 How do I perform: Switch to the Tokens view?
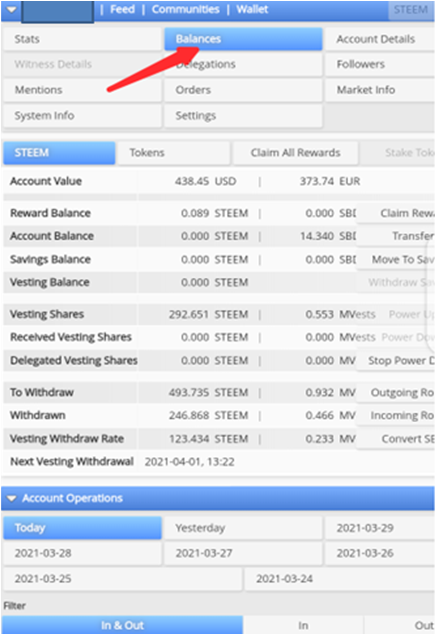click(x=173, y=153)
